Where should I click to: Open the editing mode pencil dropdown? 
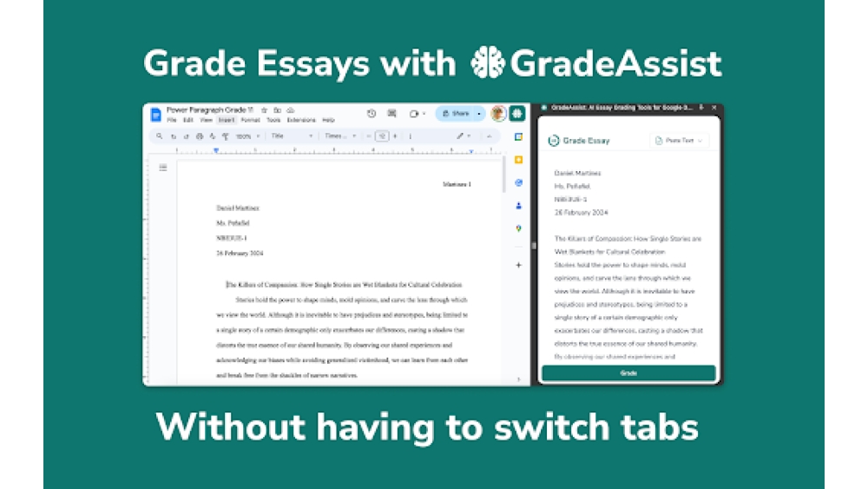click(x=464, y=136)
